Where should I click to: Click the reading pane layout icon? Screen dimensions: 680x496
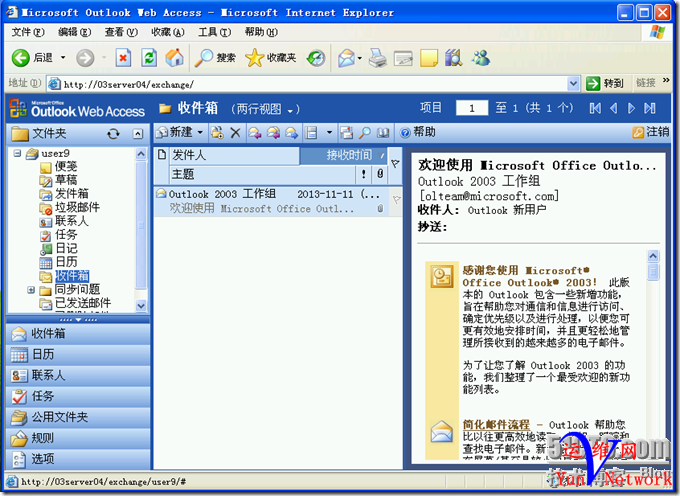click(x=311, y=133)
